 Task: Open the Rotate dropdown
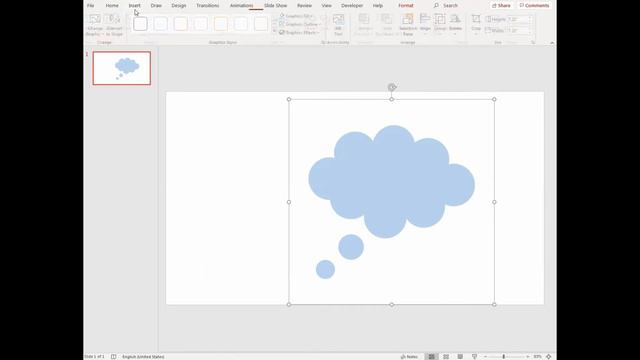point(455,24)
